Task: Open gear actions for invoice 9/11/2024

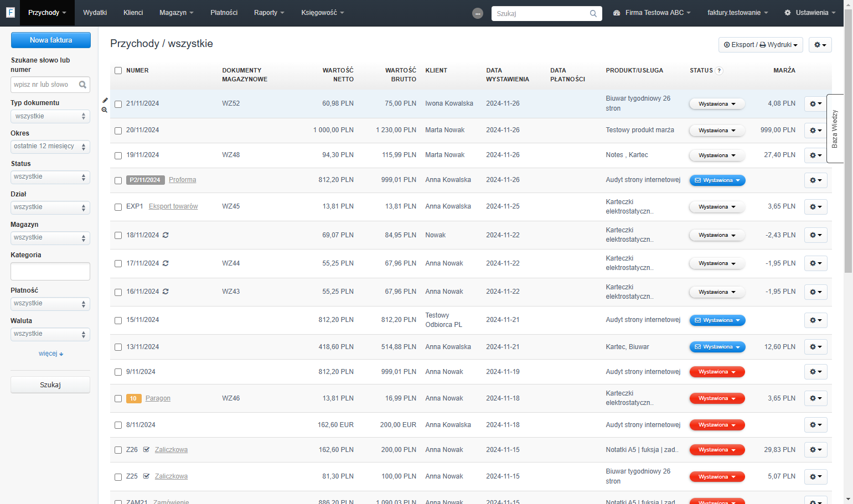Action: click(x=815, y=372)
